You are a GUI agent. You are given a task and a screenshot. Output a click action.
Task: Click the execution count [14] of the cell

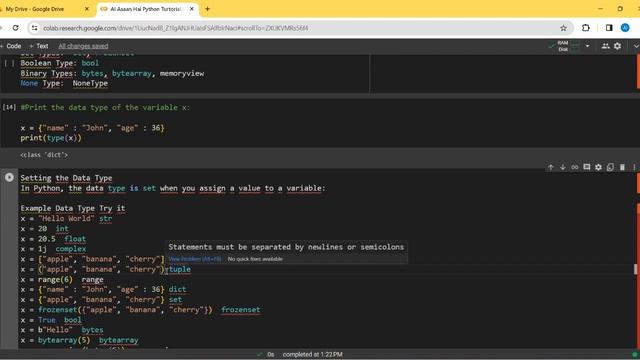click(x=9, y=107)
